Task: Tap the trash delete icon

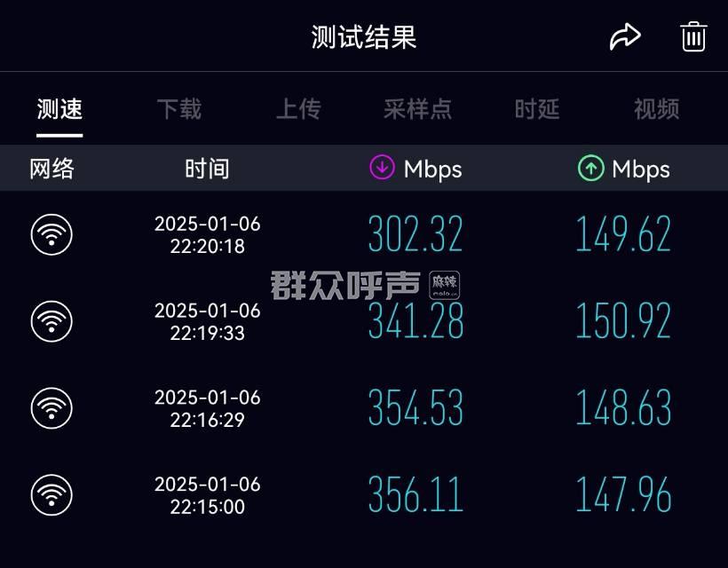Action: click(x=693, y=37)
